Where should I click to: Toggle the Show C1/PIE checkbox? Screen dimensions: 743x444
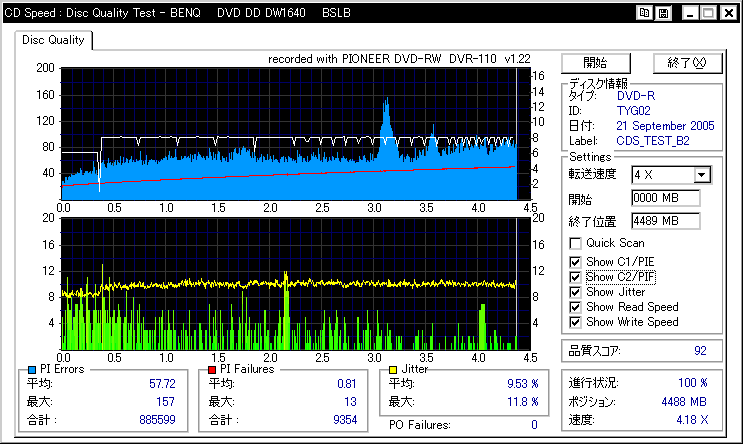pos(575,262)
